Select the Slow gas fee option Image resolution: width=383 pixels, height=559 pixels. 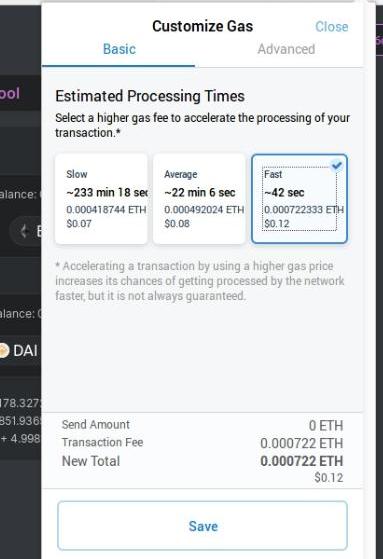tap(101, 199)
